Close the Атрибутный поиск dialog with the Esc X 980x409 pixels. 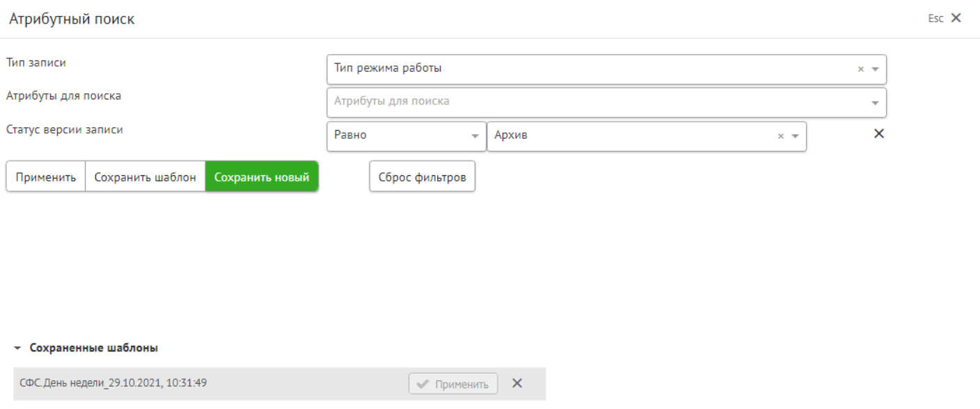955,18
